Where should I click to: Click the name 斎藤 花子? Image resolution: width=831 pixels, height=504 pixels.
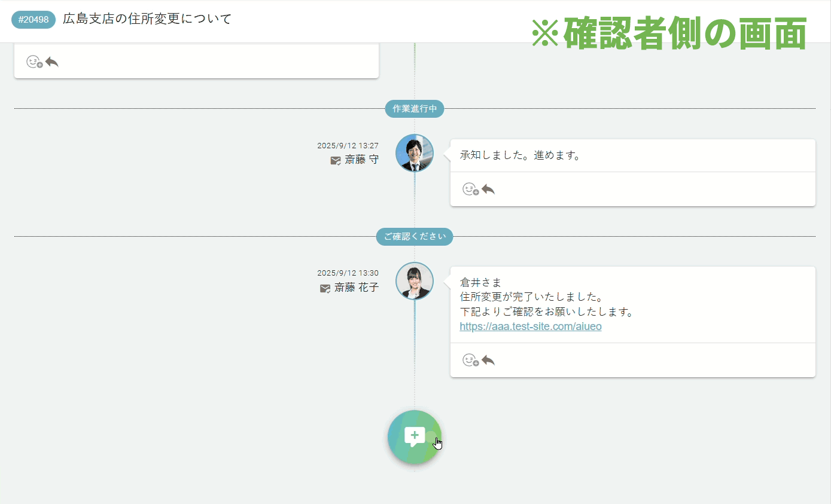tap(356, 288)
